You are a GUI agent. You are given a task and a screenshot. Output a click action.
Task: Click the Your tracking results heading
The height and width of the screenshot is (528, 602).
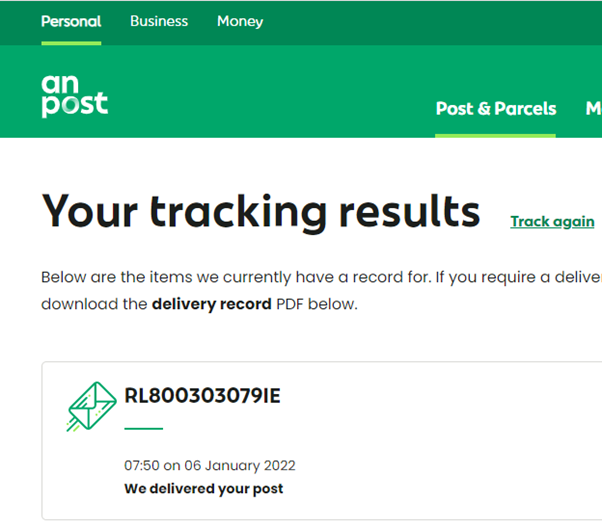click(x=261, y=211)
